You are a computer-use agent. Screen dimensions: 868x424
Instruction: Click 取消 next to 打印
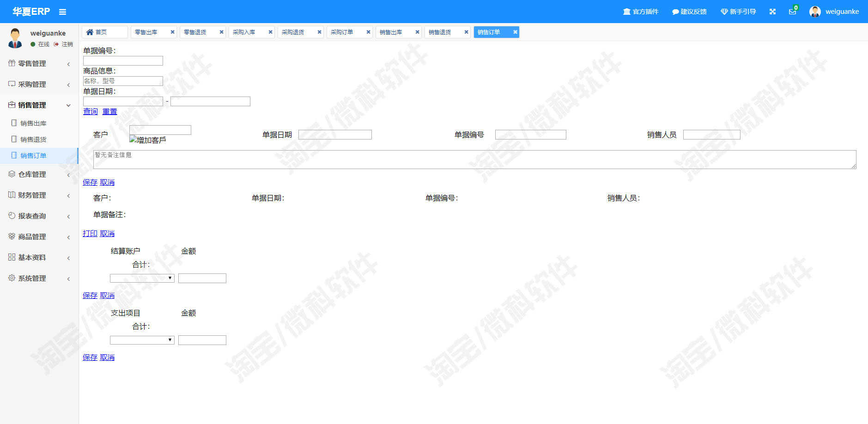tap(107, 234)
